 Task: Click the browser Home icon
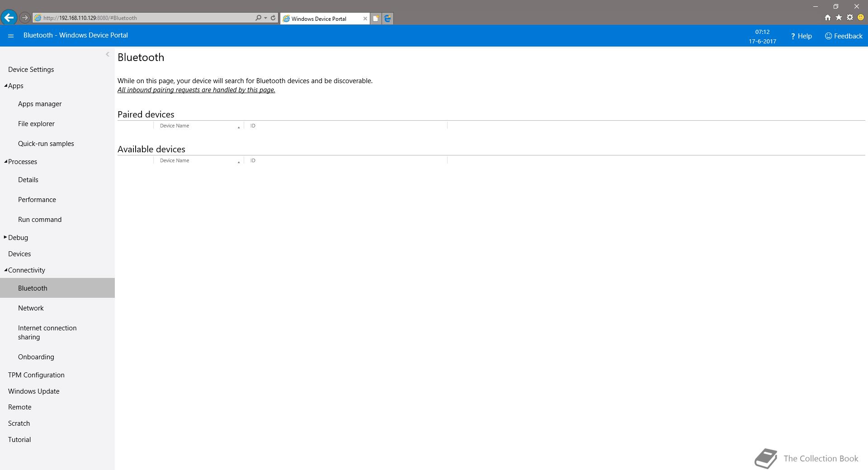[x=827, y=18]
